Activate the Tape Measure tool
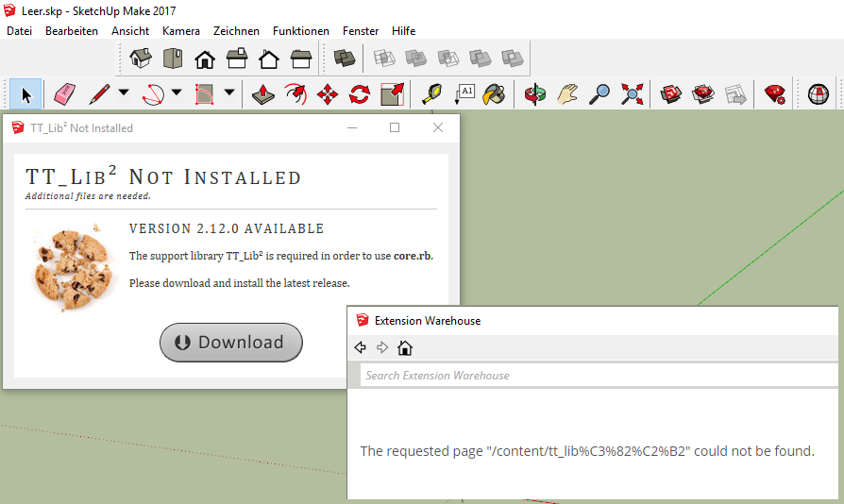This screenshot has width=844, height=504. pyautogui.click(x=430, y=94)
